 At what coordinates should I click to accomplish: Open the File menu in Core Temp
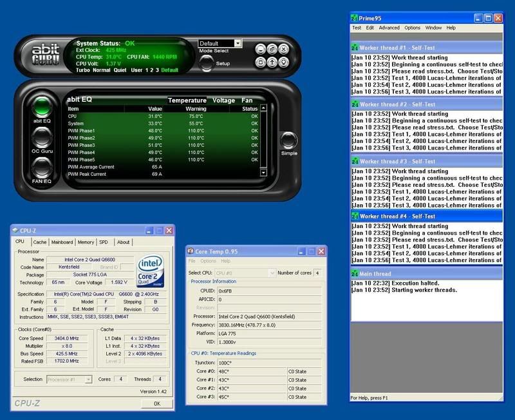192,261
